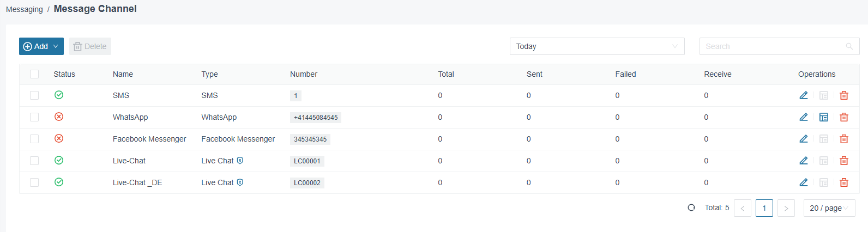Viewport: 868px width, 232px height.
Task: Click the magnifier icon in Search box
Action: coord(849,46)
